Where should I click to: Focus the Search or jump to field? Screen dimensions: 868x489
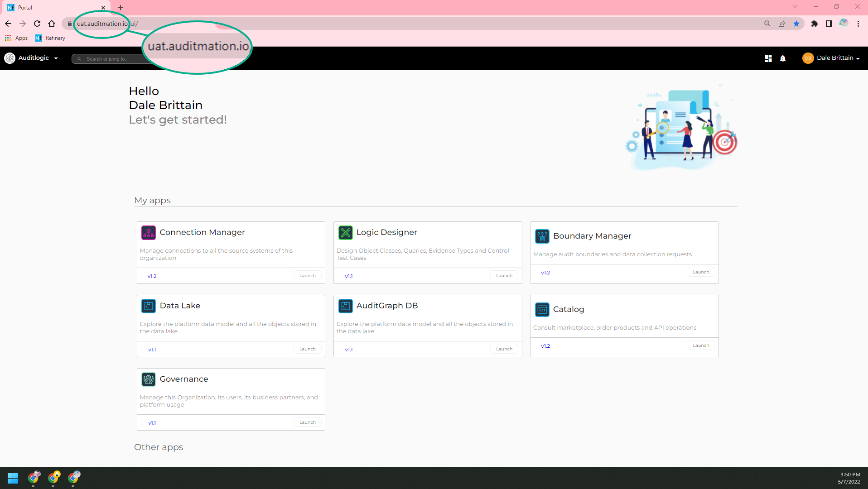point(113,59)
